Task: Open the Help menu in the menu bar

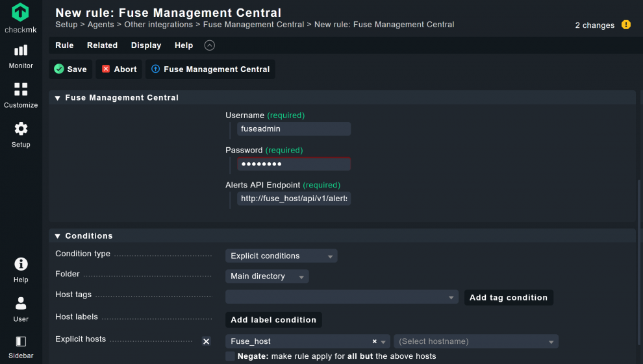Action: (x=184, y=45)
